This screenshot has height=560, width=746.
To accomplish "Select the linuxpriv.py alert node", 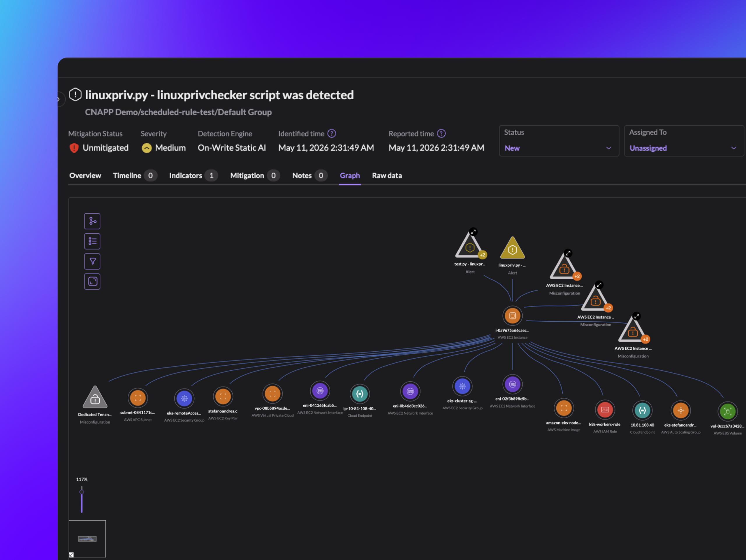I will [512, 248].
